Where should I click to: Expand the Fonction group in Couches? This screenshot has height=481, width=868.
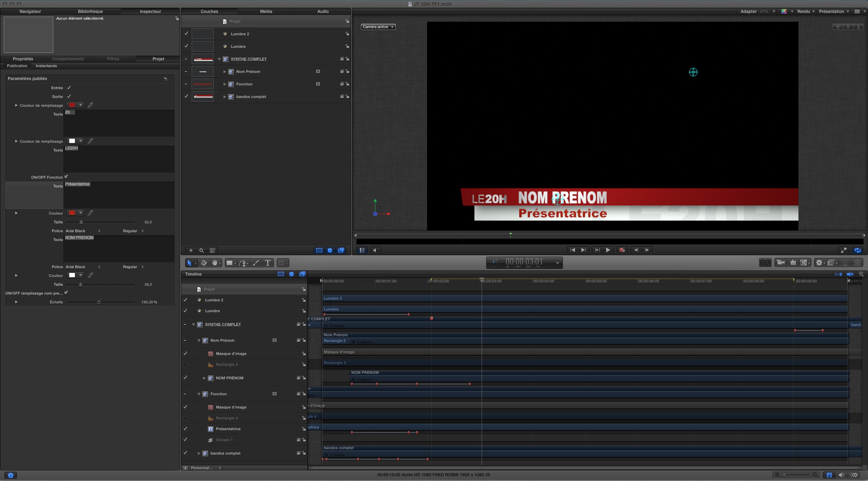(225, 84)
